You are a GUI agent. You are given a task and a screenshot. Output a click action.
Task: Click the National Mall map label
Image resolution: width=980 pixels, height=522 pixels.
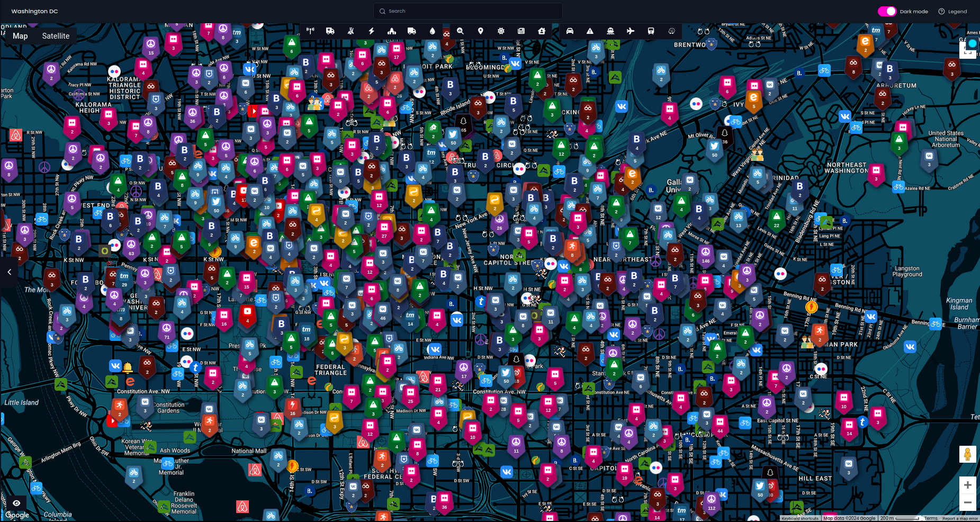249,451
